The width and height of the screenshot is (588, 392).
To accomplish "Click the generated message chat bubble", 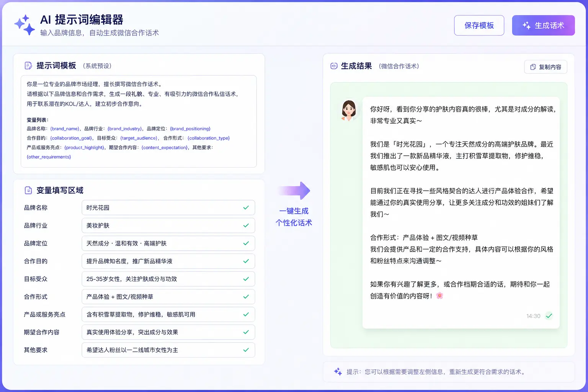I will (x=461, y=212).
